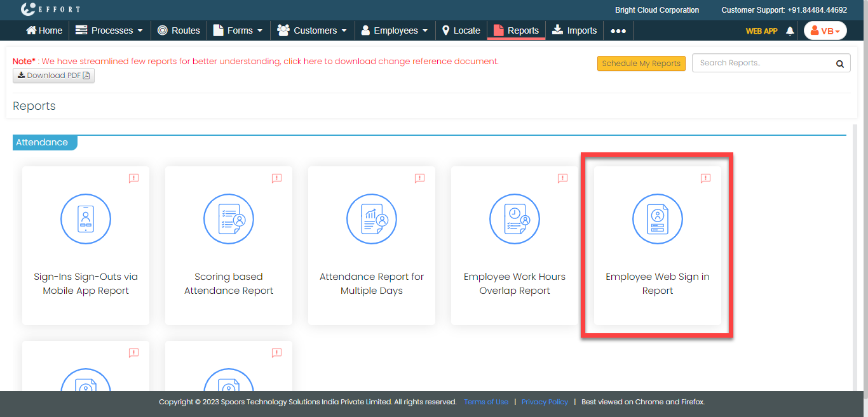Expand the Forms dropdown menu
The image size is (868, 417).
tap(238, 30)
